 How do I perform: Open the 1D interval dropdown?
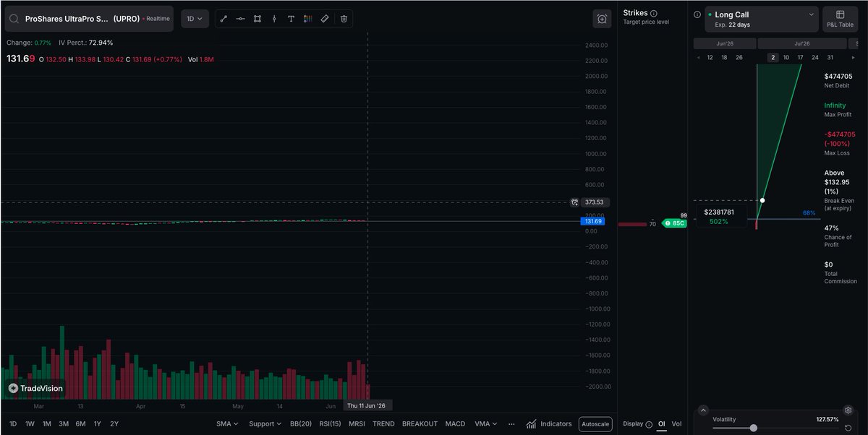click(195, 19)
